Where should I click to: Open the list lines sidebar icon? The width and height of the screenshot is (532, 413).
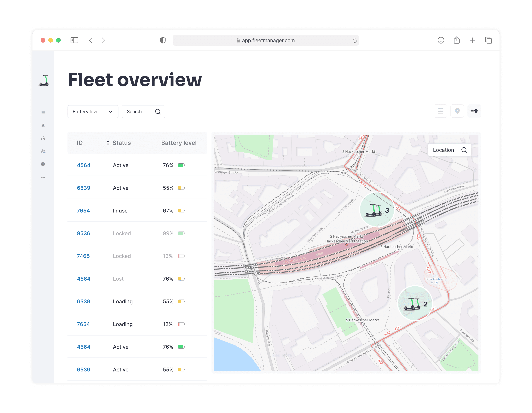pos(43,112)
